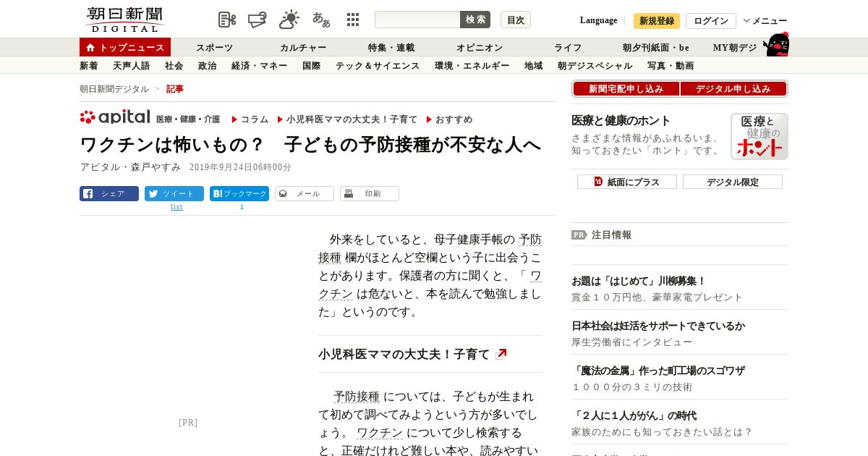Open the オピニオン tab

(480, 48)
